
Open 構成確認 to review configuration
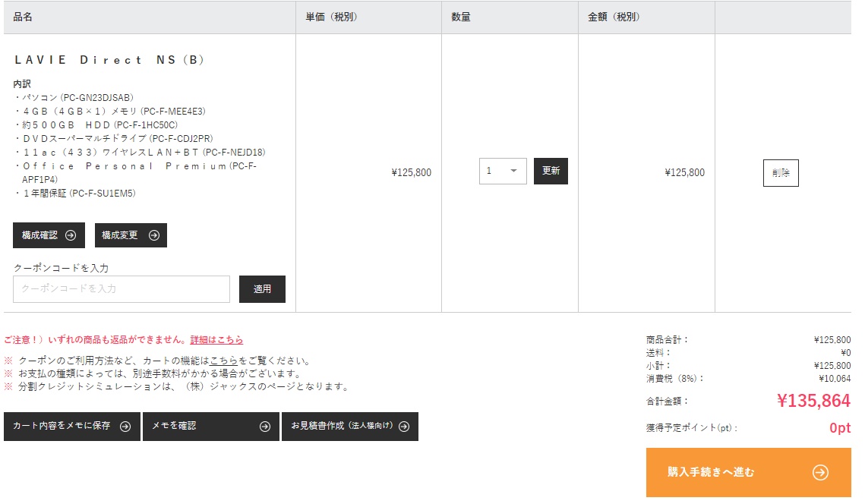click(x=49, y=235)
